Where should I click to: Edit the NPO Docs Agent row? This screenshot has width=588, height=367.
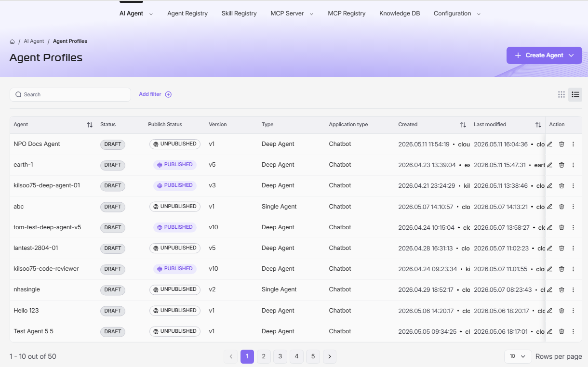coord(549,144)
